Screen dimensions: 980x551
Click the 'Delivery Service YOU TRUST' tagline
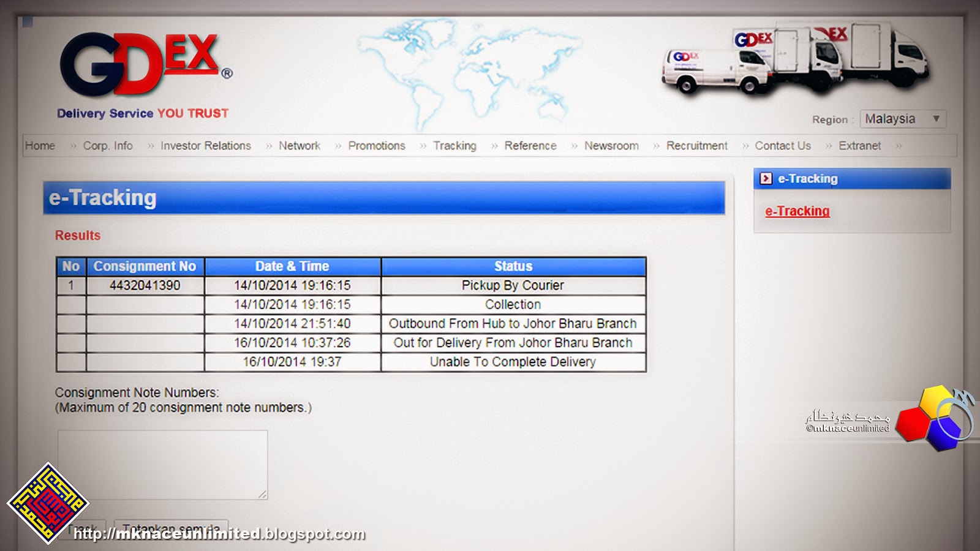(141, 113)
